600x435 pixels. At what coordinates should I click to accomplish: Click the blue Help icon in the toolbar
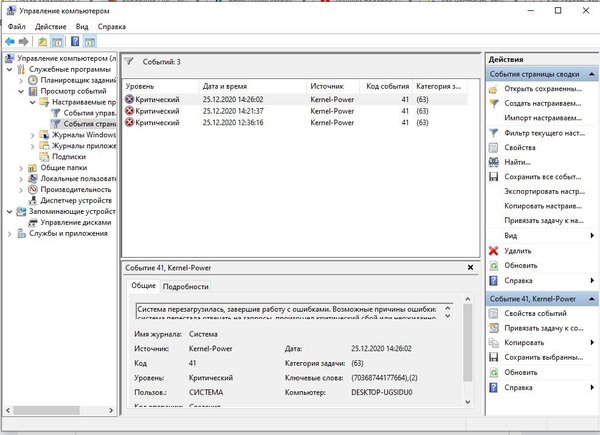[x=74, y=42]
